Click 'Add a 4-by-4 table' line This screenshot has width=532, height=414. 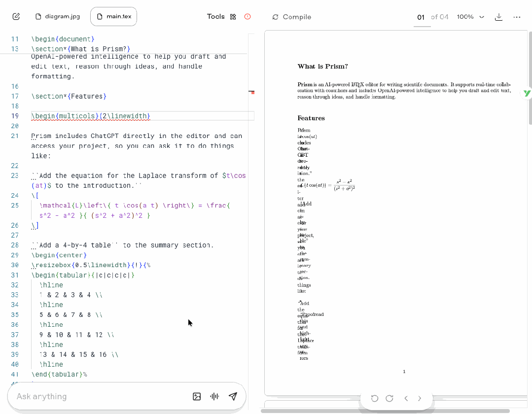tap(122, 245)
